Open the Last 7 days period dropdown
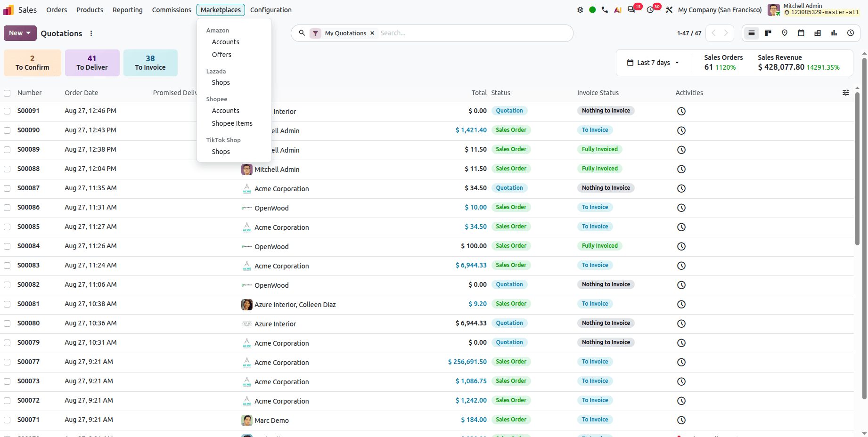Image resolution: width=868 pixels, height=437 pixels. click(x=653, y=63)
